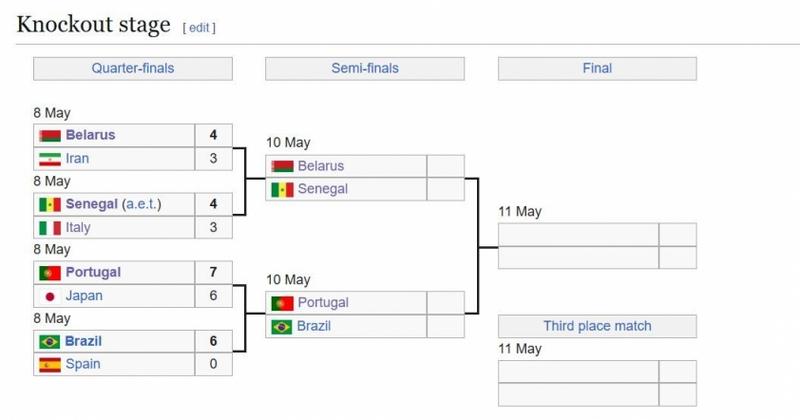The height and width of the screenshot is (420, 800).
Task: Open the Semi-finals header link
Action: tap(365, 68)
